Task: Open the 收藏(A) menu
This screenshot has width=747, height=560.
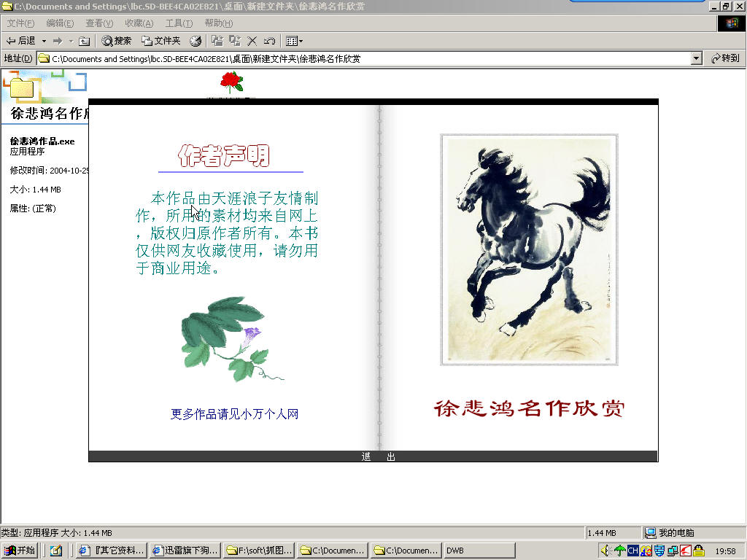Action: point(139,23)
